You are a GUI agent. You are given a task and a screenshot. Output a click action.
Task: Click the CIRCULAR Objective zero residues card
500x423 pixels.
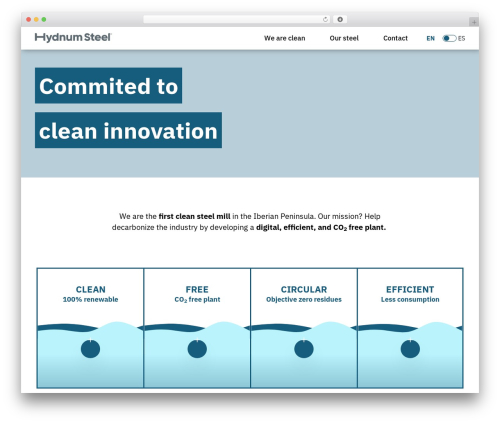point(304,328)
